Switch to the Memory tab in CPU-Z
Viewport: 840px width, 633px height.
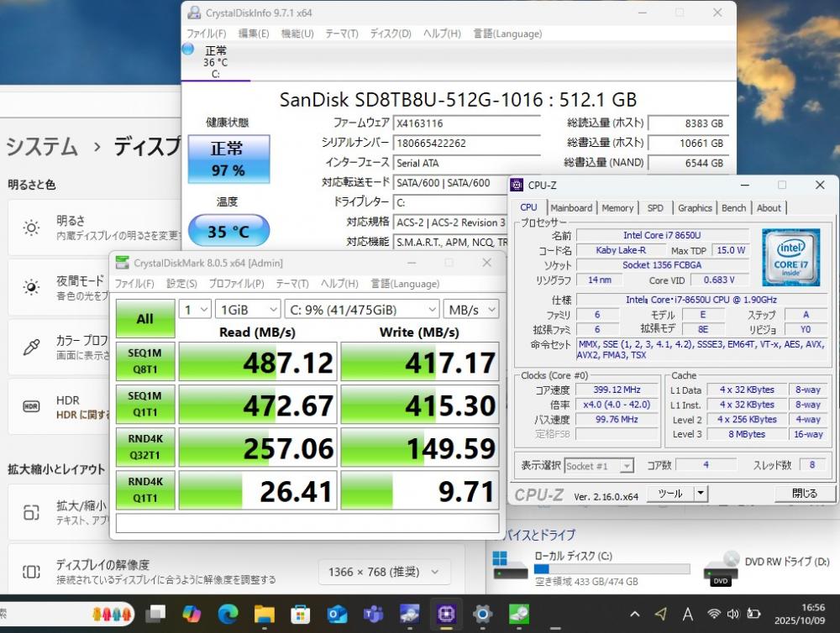tap(617, 208)
